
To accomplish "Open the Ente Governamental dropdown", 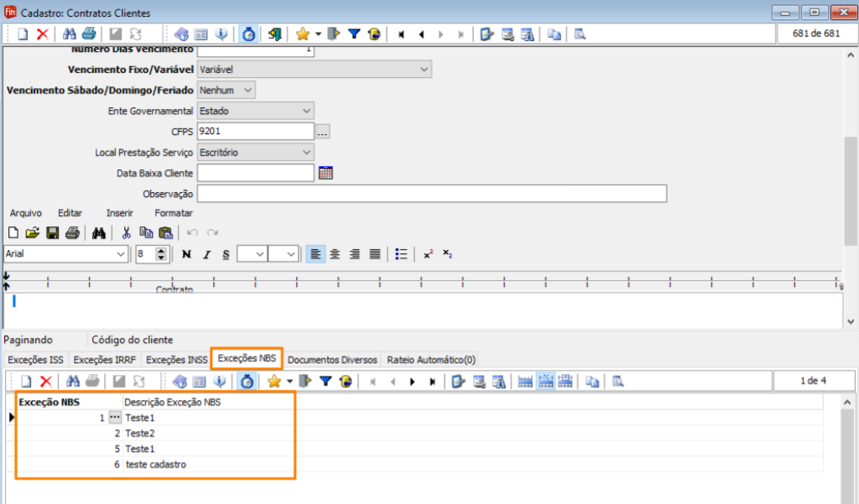I will tap(305, 111).
